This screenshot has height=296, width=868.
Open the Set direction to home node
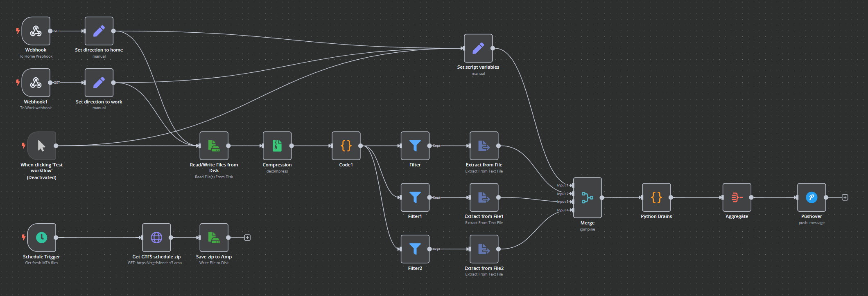(x=99, y=31)
